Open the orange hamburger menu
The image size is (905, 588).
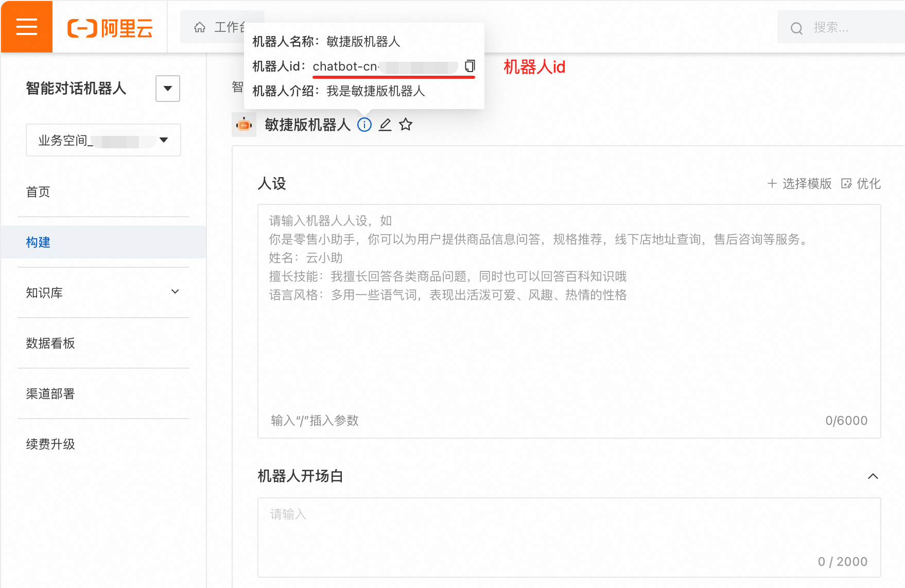(27, 27)
